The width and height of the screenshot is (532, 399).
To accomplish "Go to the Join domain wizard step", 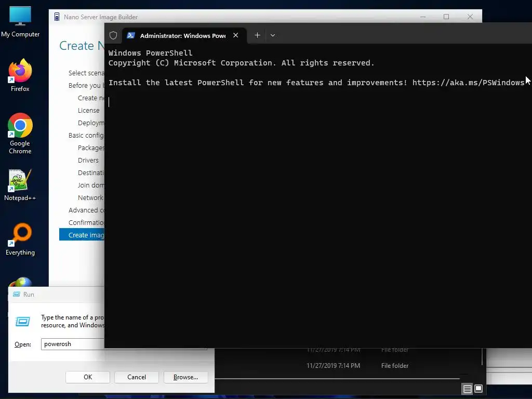I will point(91,185).
